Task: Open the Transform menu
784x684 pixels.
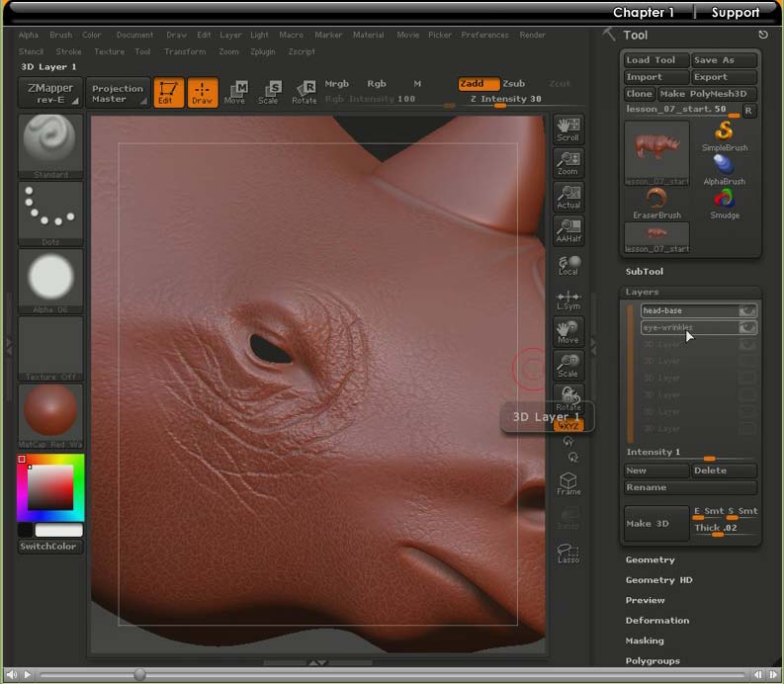Action: [185, 51]
